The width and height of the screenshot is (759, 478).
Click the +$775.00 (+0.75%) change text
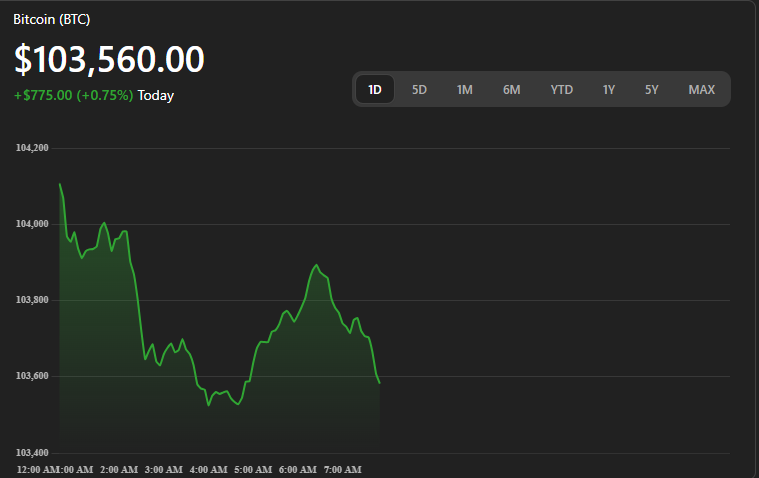pos(73,95)
